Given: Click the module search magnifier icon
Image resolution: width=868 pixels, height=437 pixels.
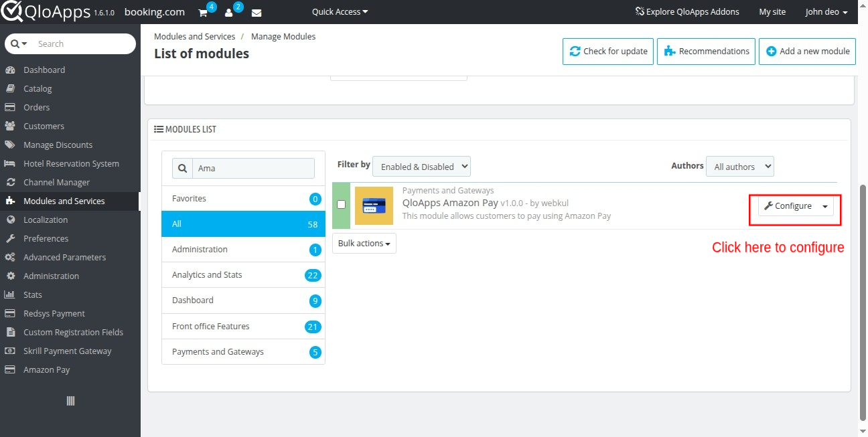Looking at the screenshot, I should [x=182, y=168].
